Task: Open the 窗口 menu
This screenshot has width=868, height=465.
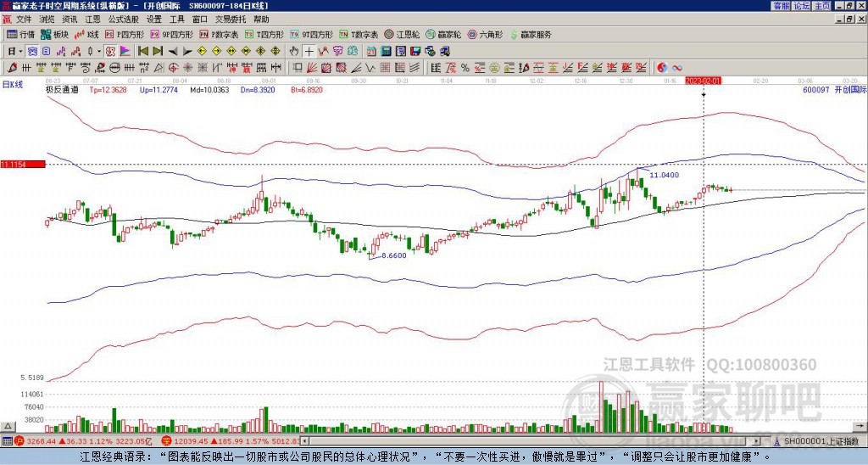Action: [x=200, y=20]
